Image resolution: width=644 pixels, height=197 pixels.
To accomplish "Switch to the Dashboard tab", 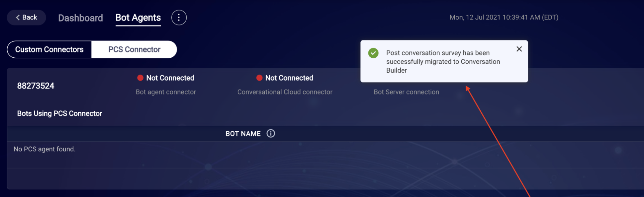I will pos(80,18).
